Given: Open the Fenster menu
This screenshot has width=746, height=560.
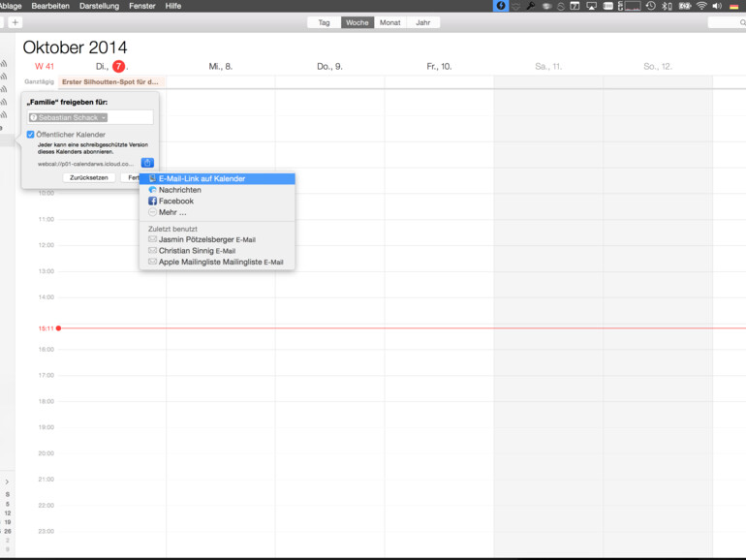Looking at the screenshot, I should point(141,6).
